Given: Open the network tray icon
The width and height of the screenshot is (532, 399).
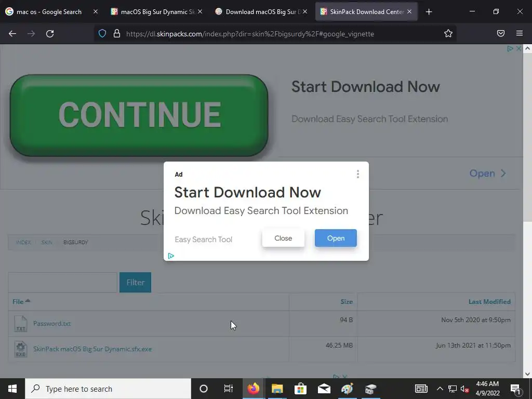Looking at the screenshot, I should tap(453, 389).
